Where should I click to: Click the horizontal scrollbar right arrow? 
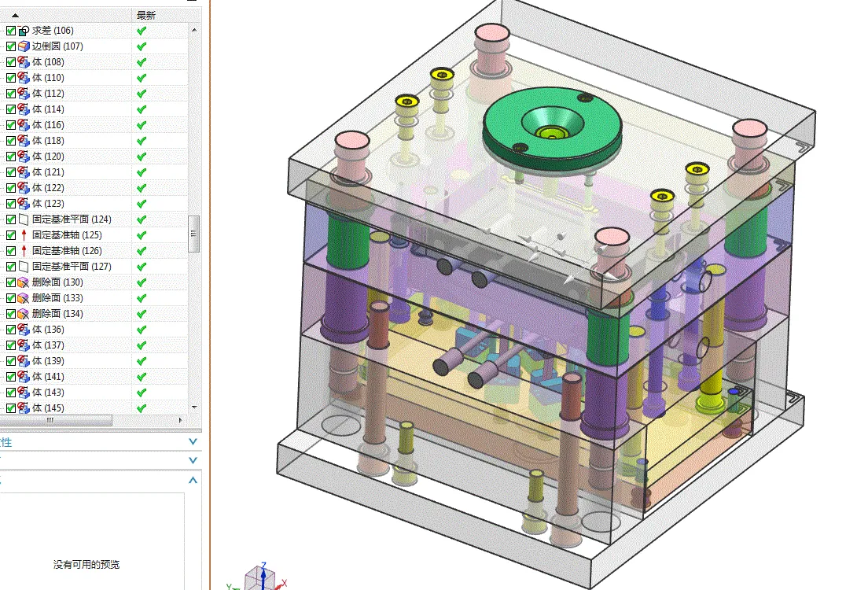(x=181, y=421)
